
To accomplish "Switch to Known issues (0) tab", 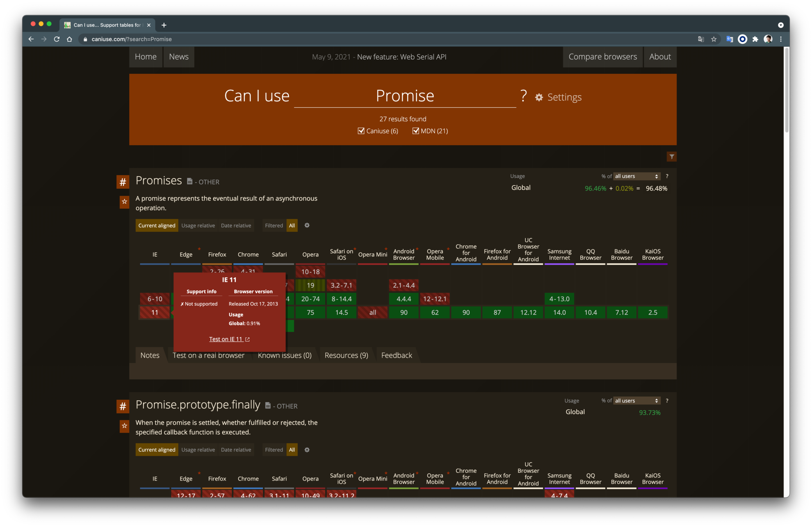I will tap(285, 355).
